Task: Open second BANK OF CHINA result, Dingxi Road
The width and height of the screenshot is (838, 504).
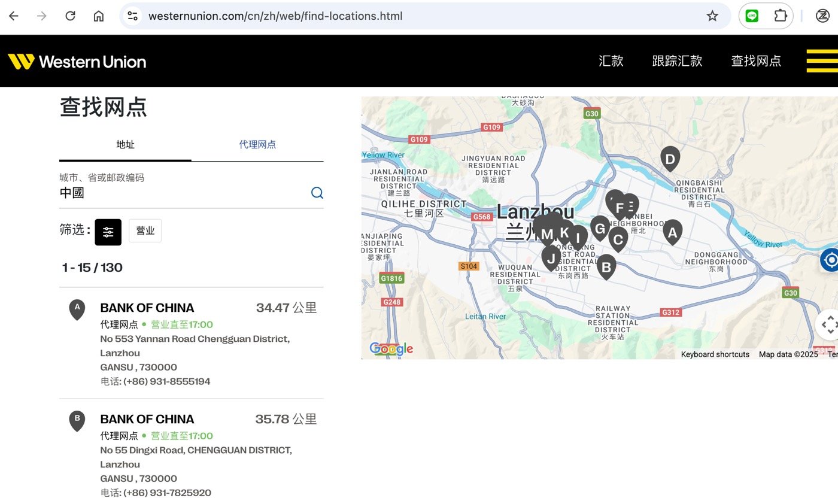Action: [x=147, y=419]
